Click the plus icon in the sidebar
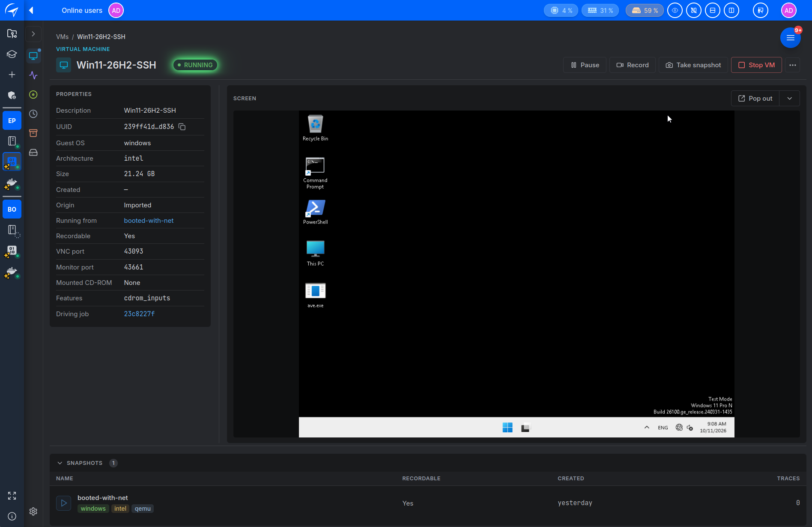This screenshot has height=527, width=812. pos(12,75)
